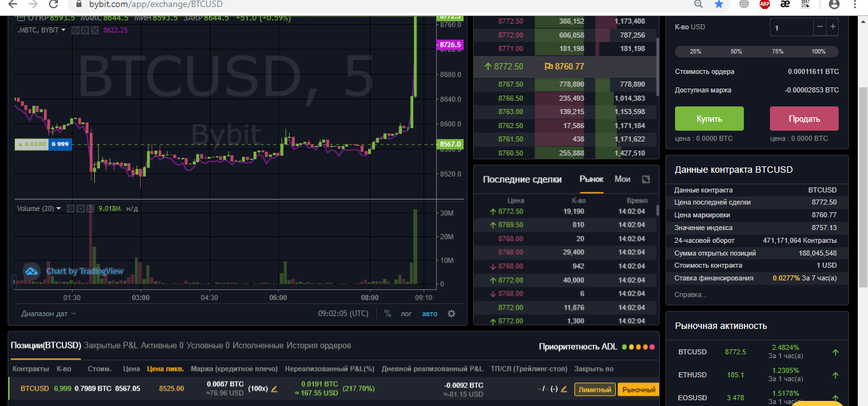Open the Исполненные tab
The image size is (868, 406).
click(258, 345)
